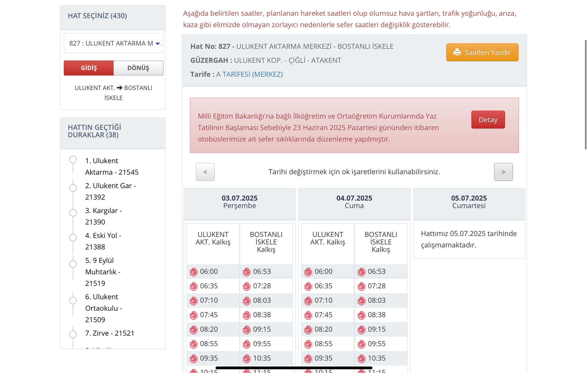The width and height of the screenshot is (588, 373).
Task: Click the bus icon beside Friday 09:55
Action: [x=362, y=344]
